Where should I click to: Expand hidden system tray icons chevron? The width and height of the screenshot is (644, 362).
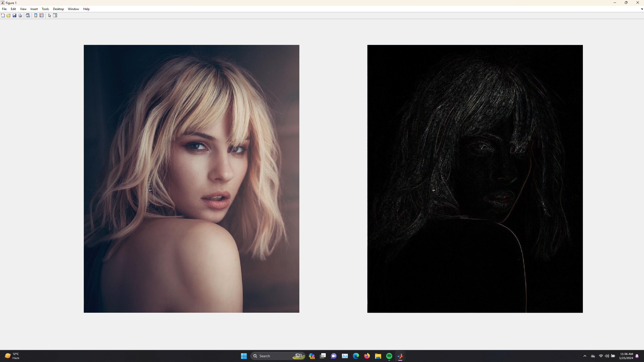pos(585,356)
